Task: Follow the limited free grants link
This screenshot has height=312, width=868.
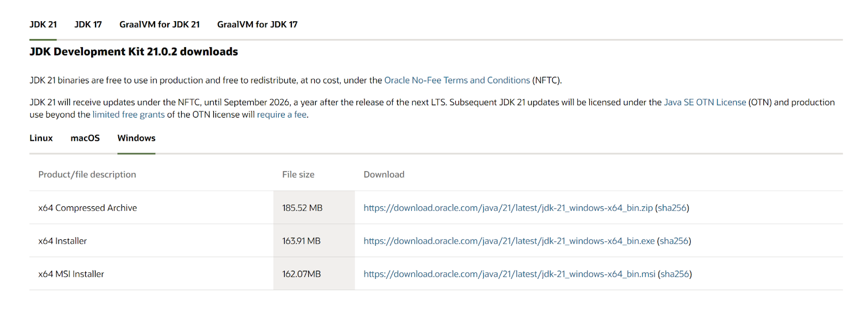Action: [x=129, y=115]
